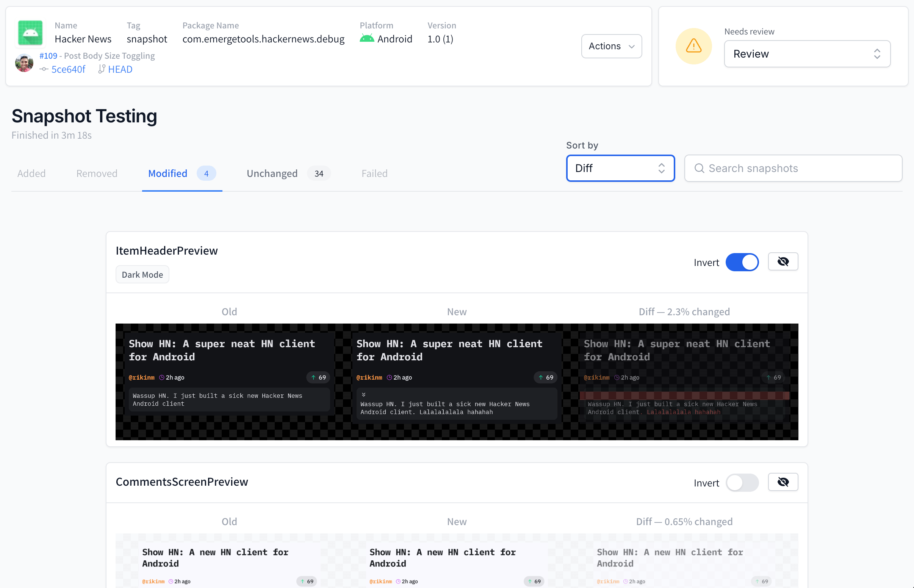Open the Sort by Diff dropdown
Image resolution: width=914 pixels, height=588 pixels.
pos(619,168)
